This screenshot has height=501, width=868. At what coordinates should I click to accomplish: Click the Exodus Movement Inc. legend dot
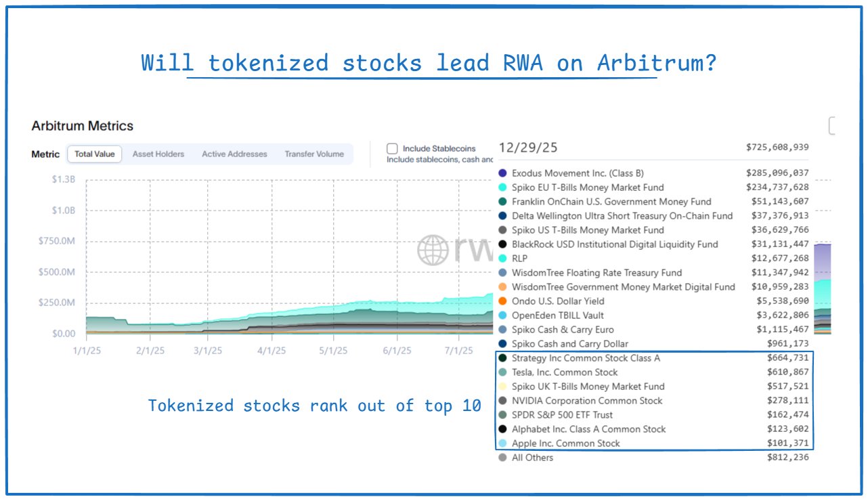coord(502,173)
